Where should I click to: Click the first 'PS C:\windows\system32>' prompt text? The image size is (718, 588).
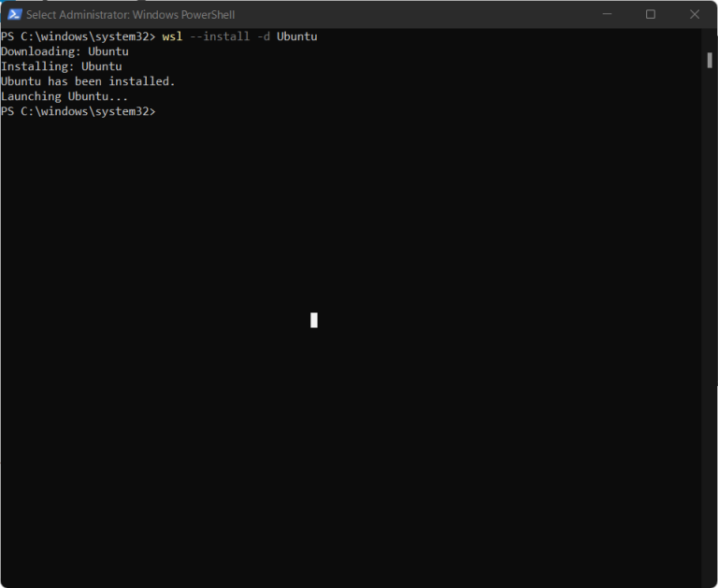coord(79,36)
